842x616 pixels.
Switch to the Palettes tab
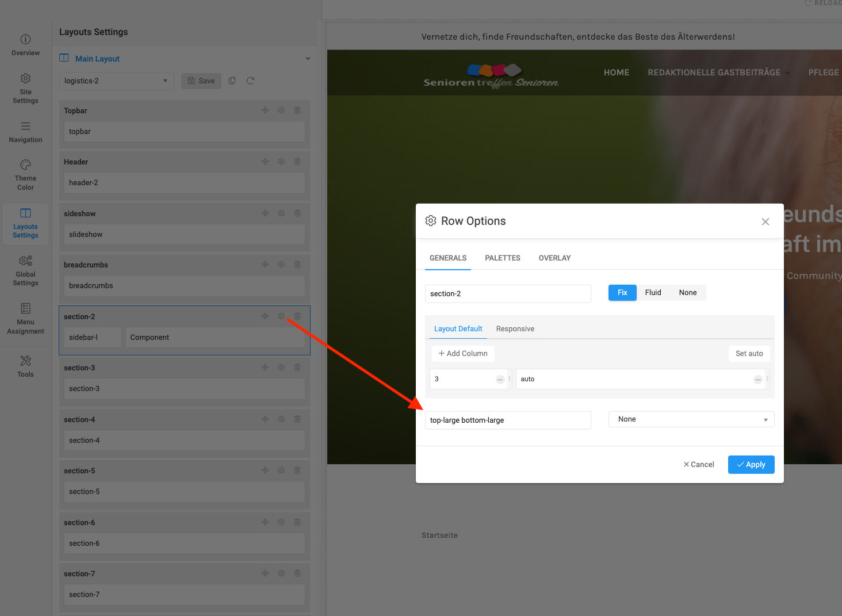click(x=503, y=258)
